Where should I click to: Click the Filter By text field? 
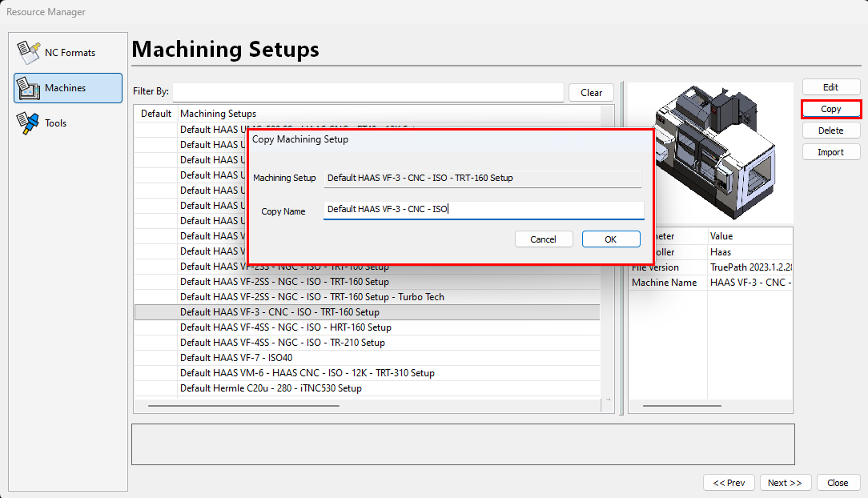pyautogui.click(x=368, y=92)
